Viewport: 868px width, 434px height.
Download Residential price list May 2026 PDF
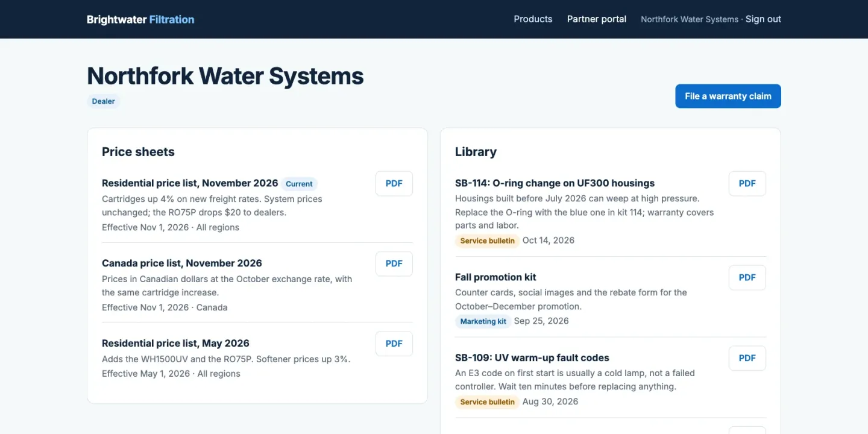click(x=394, y=344)
